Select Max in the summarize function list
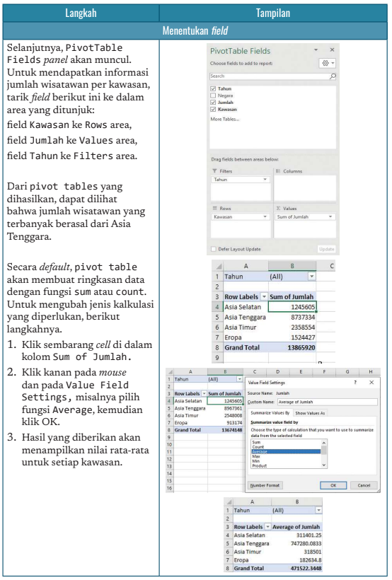The height and width of the screenshot is (580, 392). (286, 456)
